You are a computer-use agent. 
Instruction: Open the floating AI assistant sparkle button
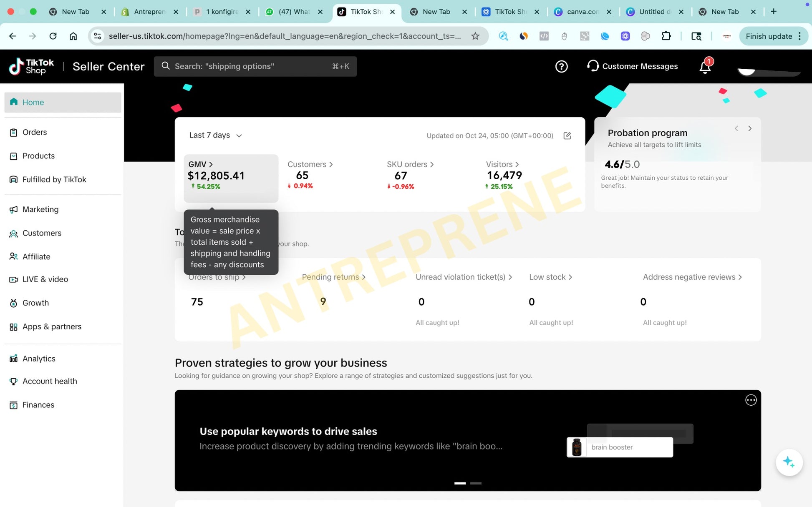[x=789, y=462]
